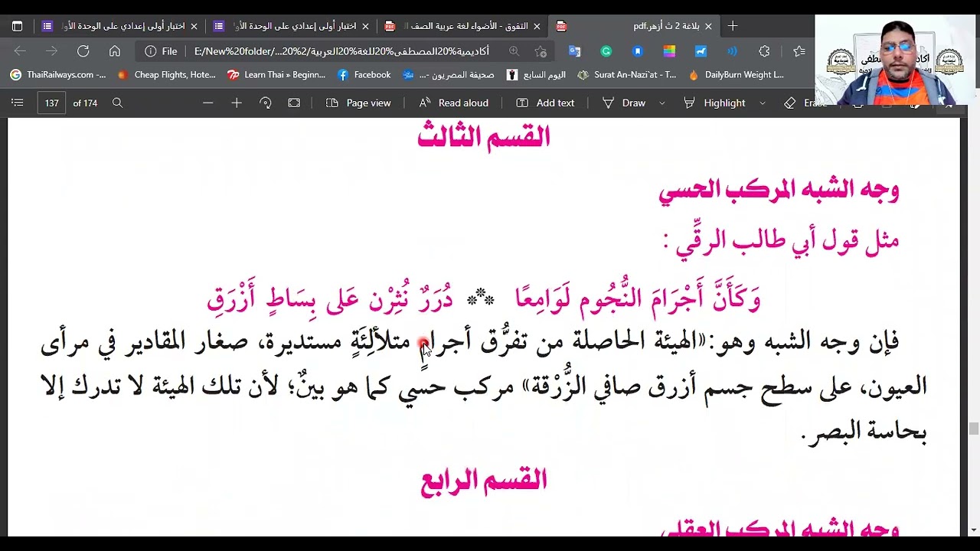Open صحيفة المصريون bookmark

pos(449,75)
